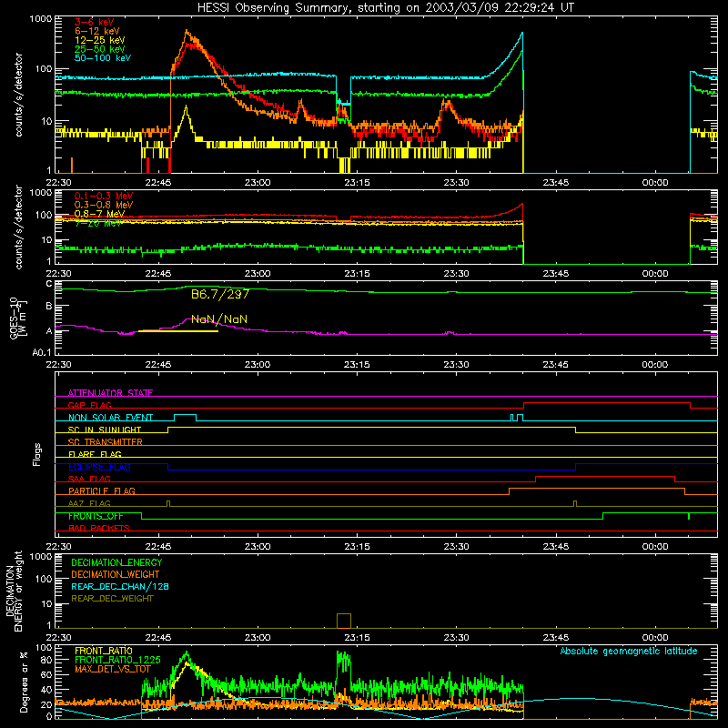Click the Degrees or % axis label
The image size is (728, 728).
pos(24,682)
